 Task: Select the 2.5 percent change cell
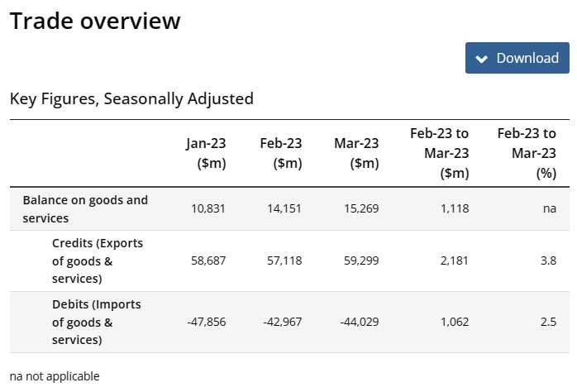click(548, 322)
